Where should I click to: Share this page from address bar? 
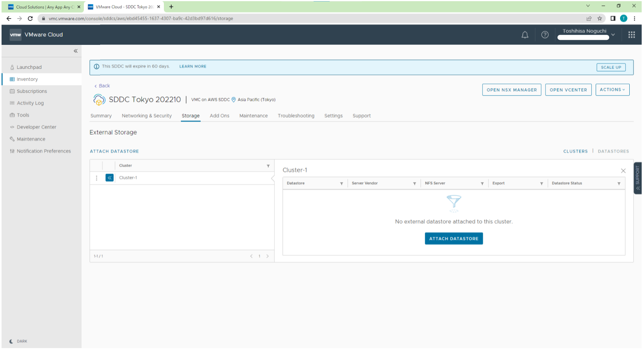point(589,19)
